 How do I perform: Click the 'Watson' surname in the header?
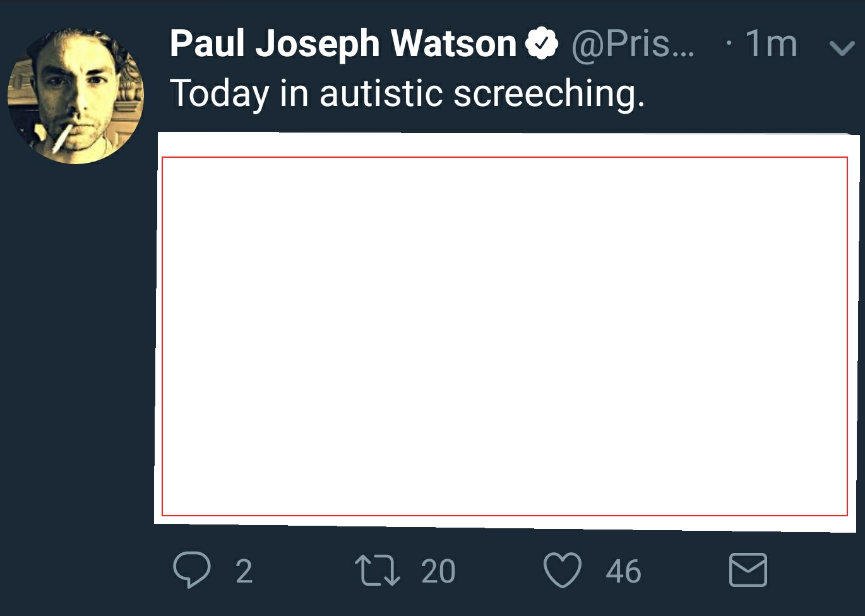coord(453,44)
